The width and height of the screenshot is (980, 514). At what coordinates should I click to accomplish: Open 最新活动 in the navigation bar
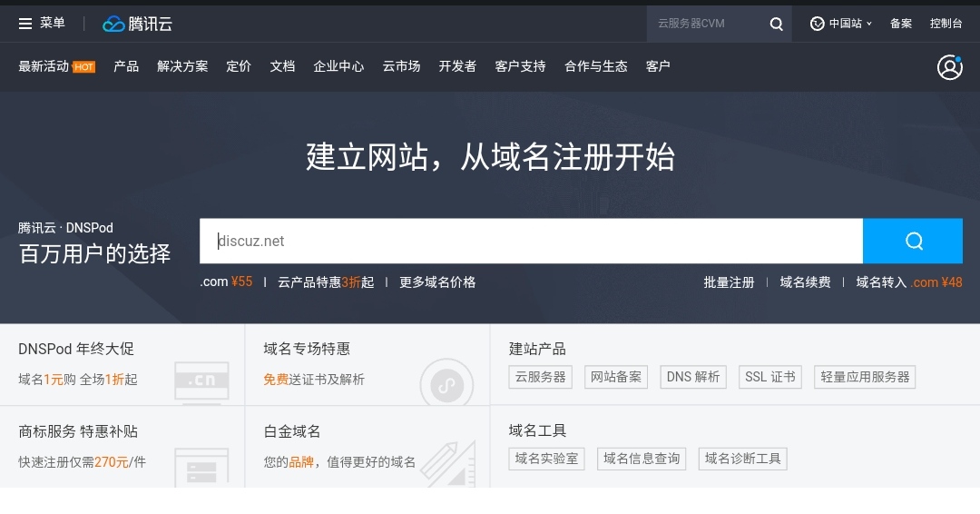(x=44, y=66)
